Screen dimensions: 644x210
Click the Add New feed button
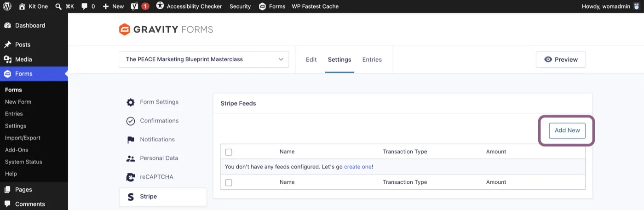(x=567, y=130)
